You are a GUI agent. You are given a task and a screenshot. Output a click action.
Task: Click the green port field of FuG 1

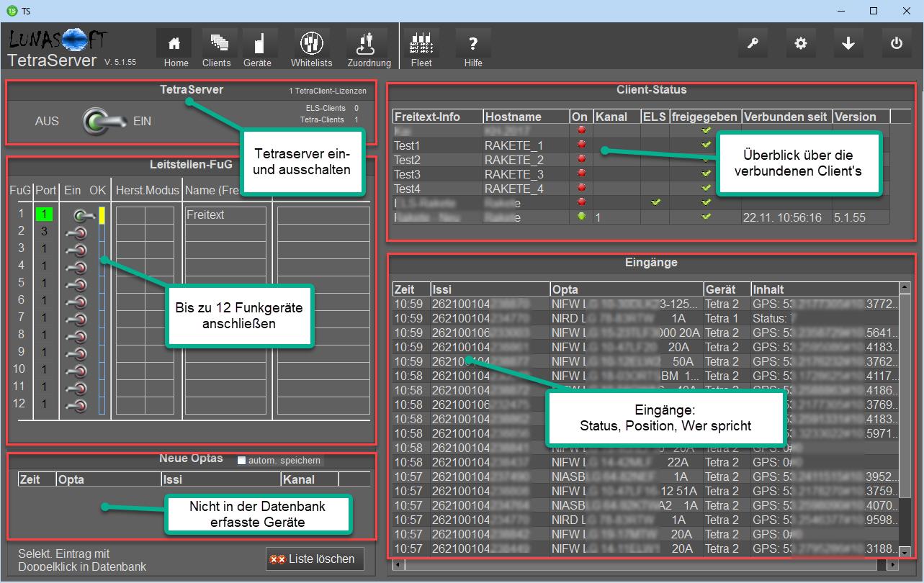pos(45,214)
